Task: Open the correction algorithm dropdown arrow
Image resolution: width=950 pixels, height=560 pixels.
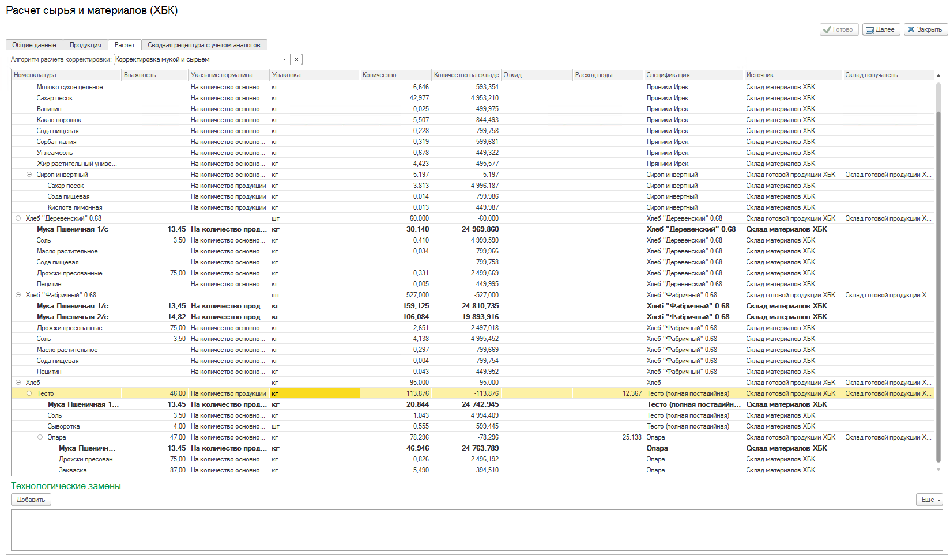Action: [x=284, y=59]
